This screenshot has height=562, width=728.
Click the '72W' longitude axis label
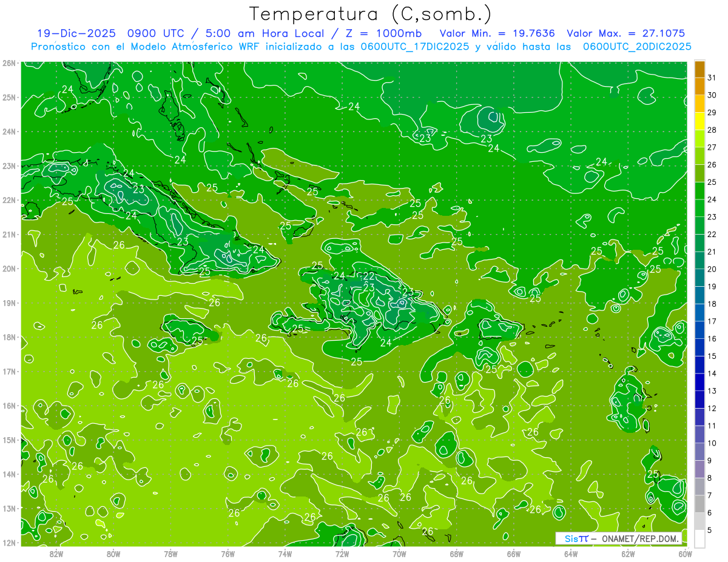tap(342, 554)
